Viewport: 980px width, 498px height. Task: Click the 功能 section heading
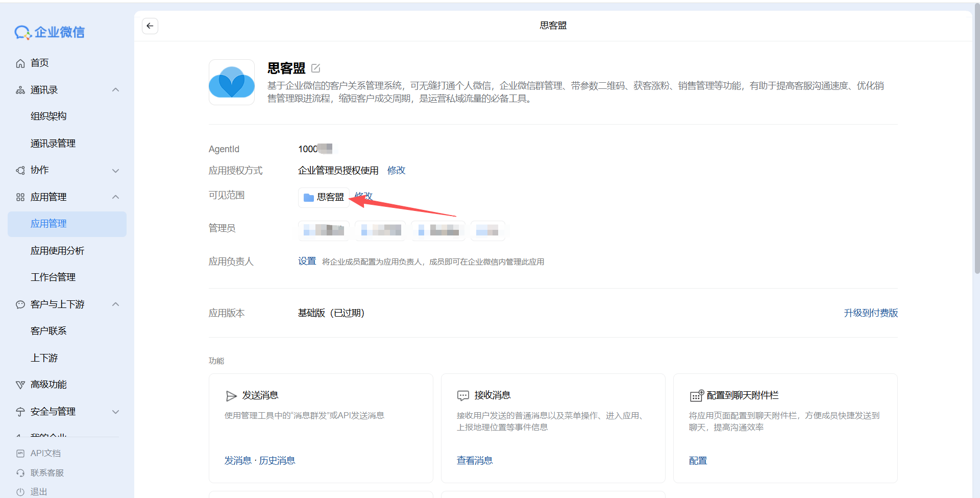click(216, 361)
